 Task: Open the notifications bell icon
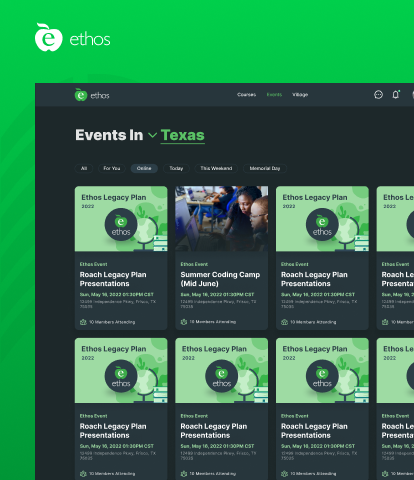396,95
